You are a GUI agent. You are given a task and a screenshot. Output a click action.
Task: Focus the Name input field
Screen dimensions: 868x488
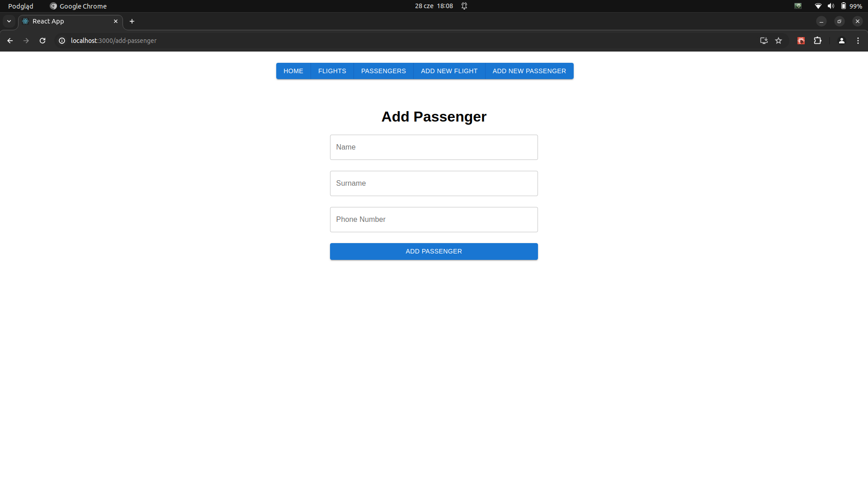434,147
